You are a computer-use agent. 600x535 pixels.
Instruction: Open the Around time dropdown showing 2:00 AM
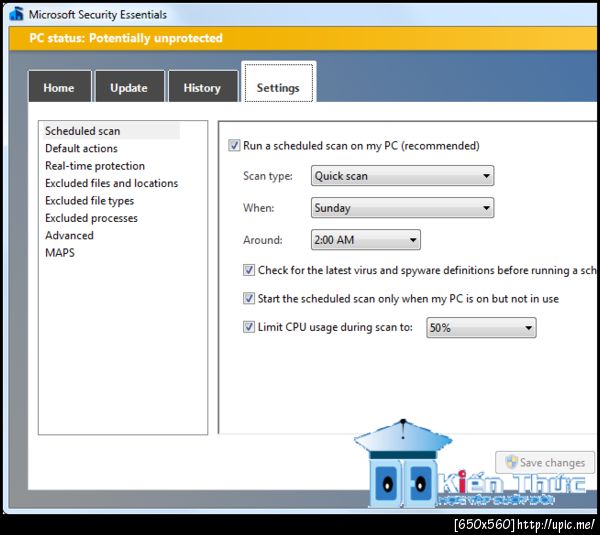(x=366, y=240)
